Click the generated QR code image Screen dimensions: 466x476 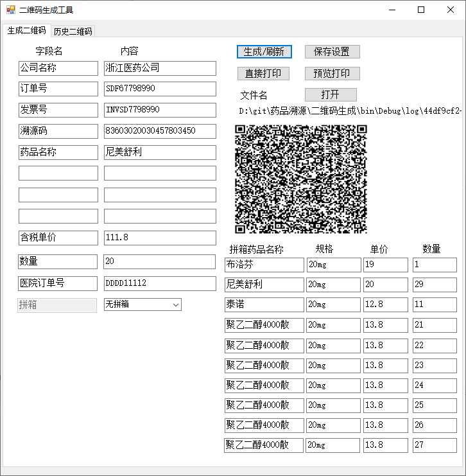tap(301, 179)
